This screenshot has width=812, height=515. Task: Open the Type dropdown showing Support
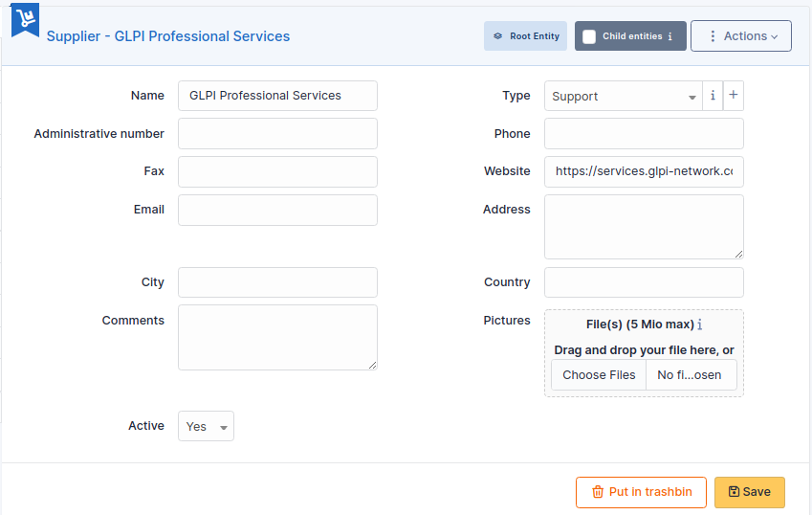coord(623,96)
